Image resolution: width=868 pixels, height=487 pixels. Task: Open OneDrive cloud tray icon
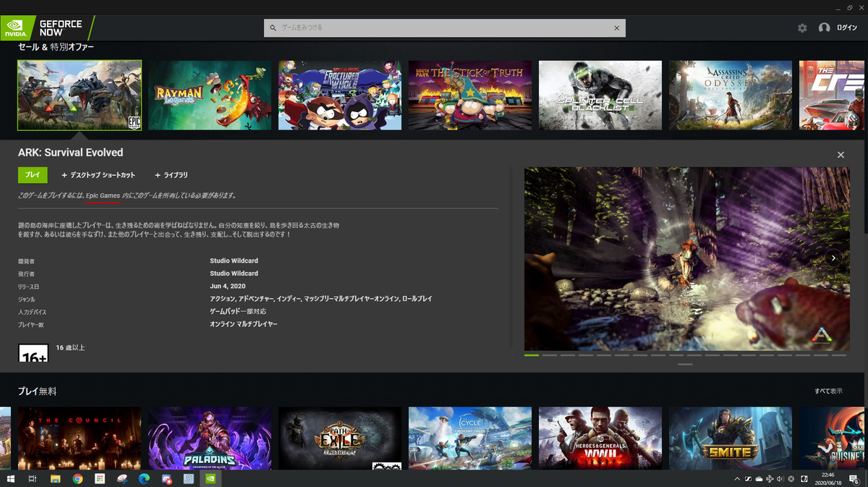(758, 479)
